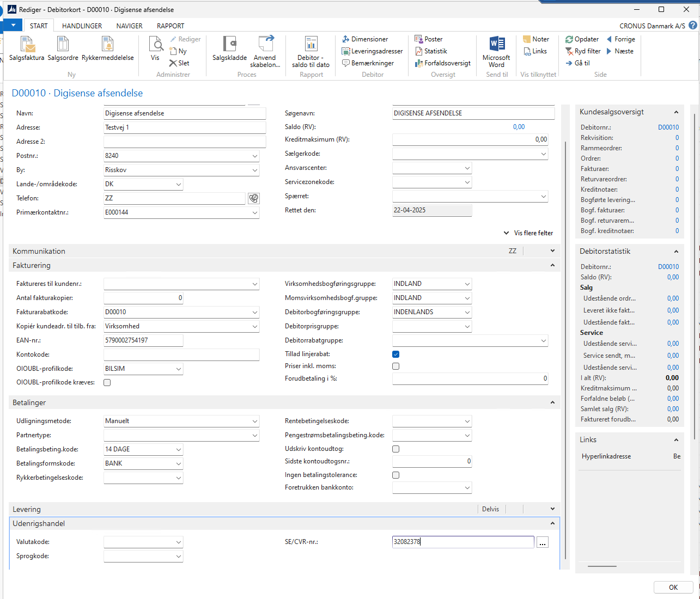Click the Gå til icon
This screenshot has height=599, width=700.
(x=569, y=63)
